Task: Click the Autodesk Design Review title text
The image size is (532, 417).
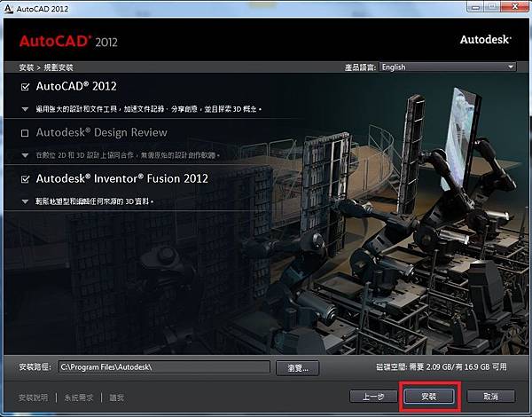Action: [102, 132]
